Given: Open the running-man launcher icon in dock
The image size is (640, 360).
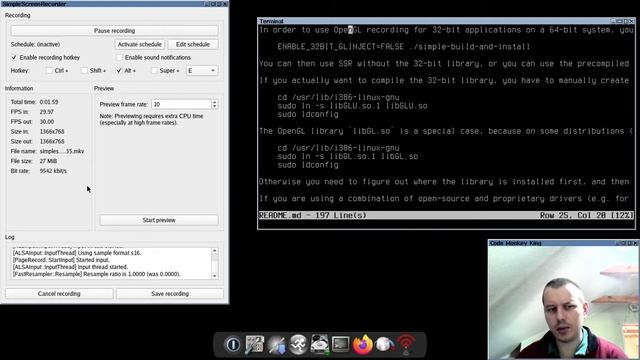Looking at the screenshot, I should coord(298,344).
